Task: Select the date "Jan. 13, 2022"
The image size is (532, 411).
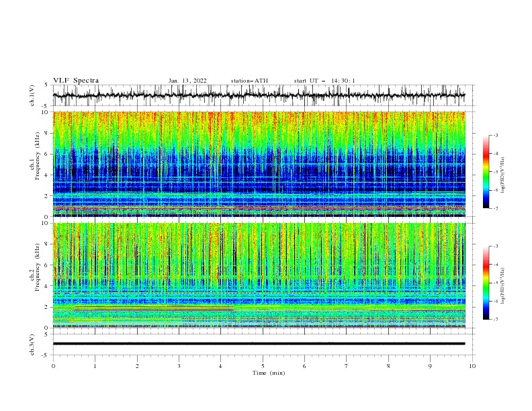Action: (187, 81)
